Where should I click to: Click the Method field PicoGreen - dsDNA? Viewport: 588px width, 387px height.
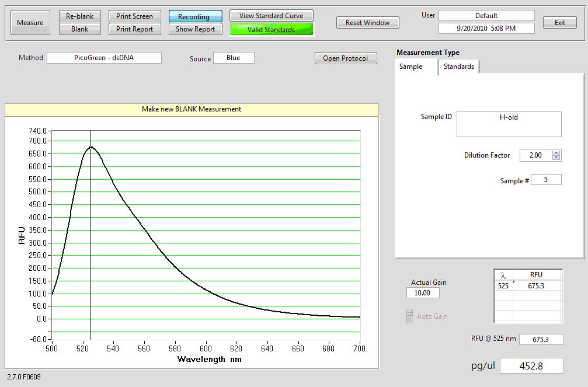click(x=105, y=58)
